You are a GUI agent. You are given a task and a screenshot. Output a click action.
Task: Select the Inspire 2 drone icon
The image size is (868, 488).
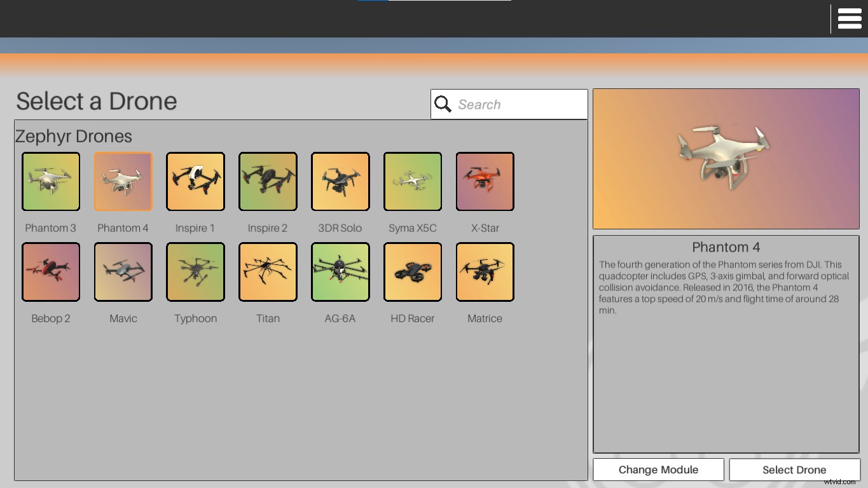[268, 181]
